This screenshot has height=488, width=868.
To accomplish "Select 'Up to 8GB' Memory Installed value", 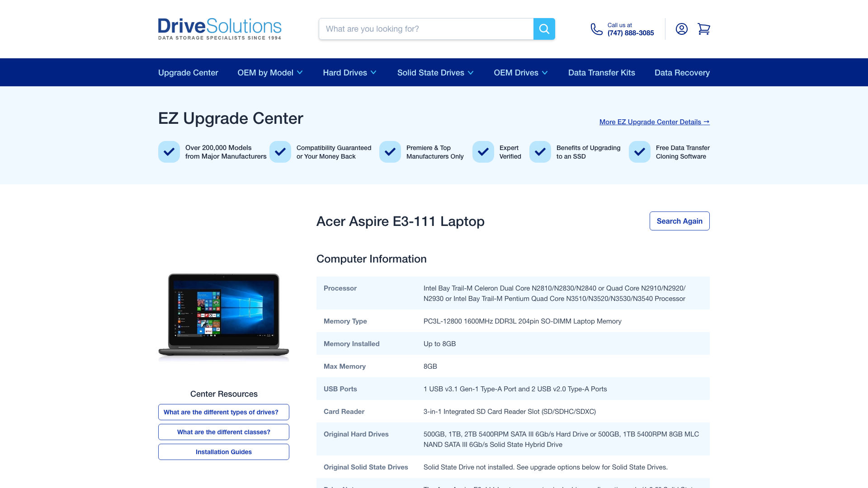I will click(439, 344).
